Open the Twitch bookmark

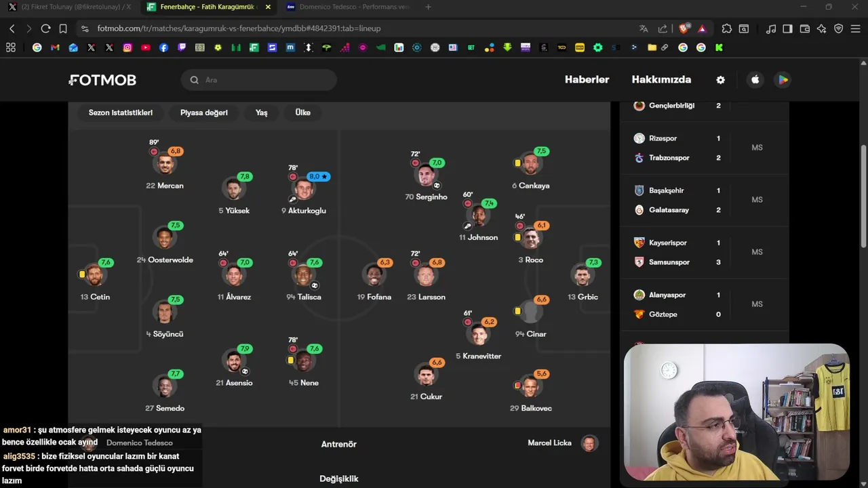pos(182,47)
